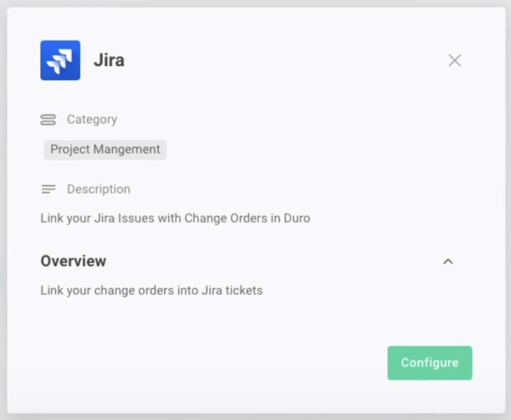Click the word Project in category tag
The image size is (511, 420).
(x=70, y=150)
